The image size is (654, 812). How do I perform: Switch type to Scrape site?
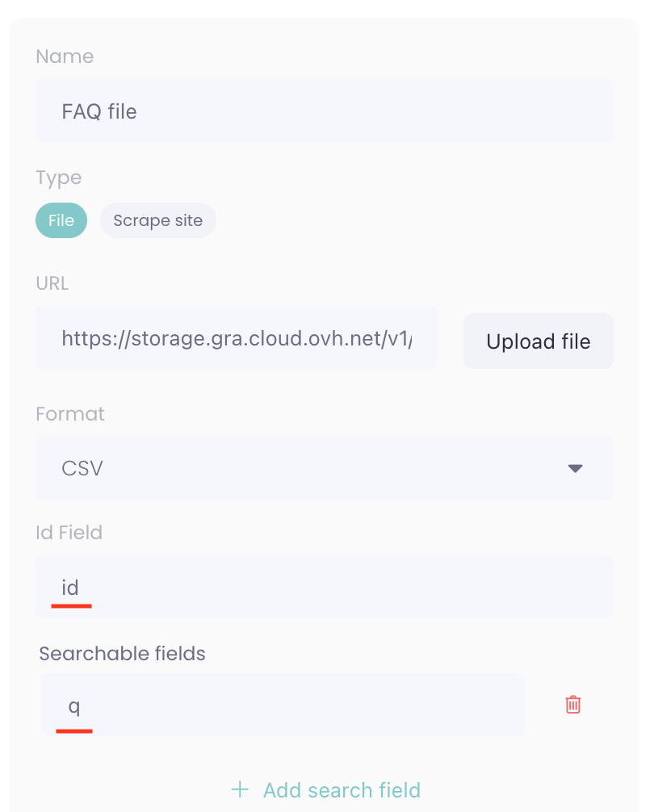[158, 220]
